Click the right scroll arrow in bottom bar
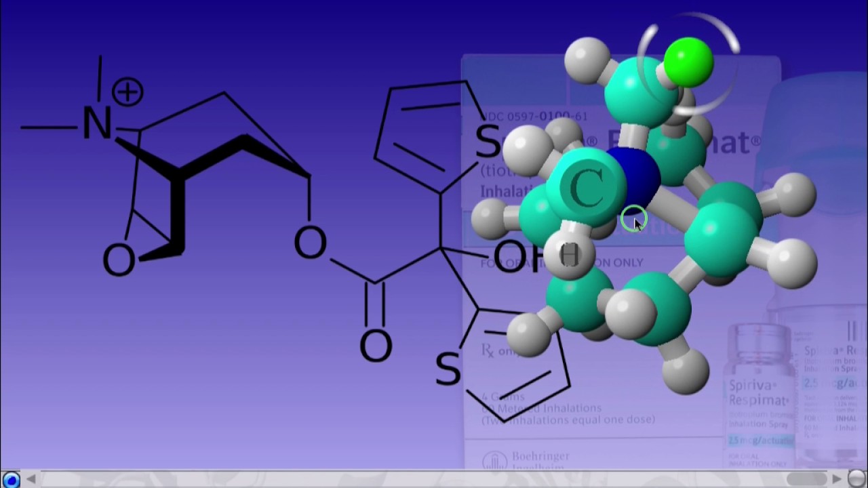Screen dimensions: 868x488 837,479
